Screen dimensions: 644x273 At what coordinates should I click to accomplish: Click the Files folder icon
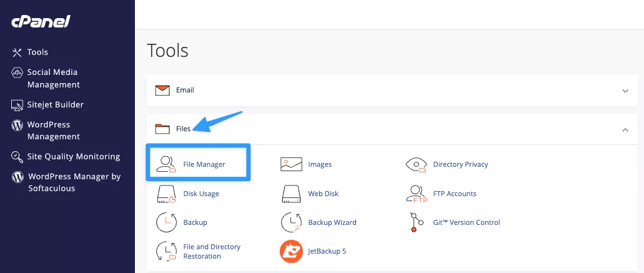pyautogui.click(x=162, y=129)
